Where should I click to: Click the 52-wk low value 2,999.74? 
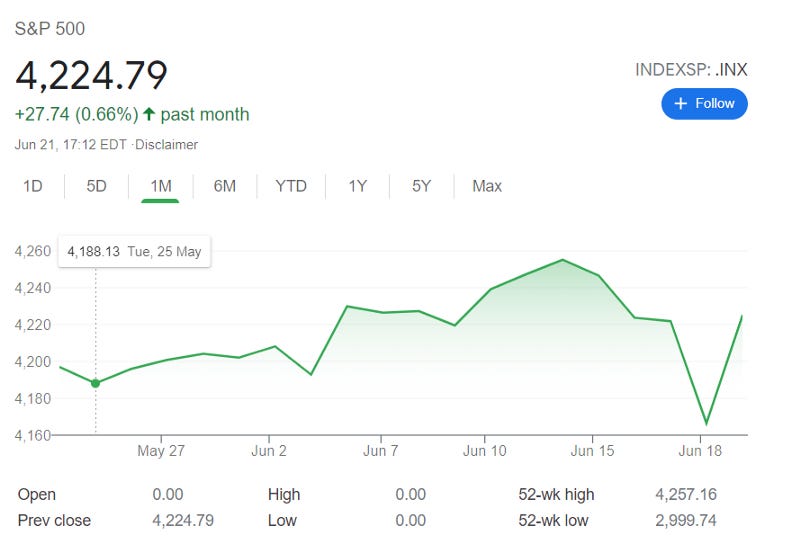686,520
